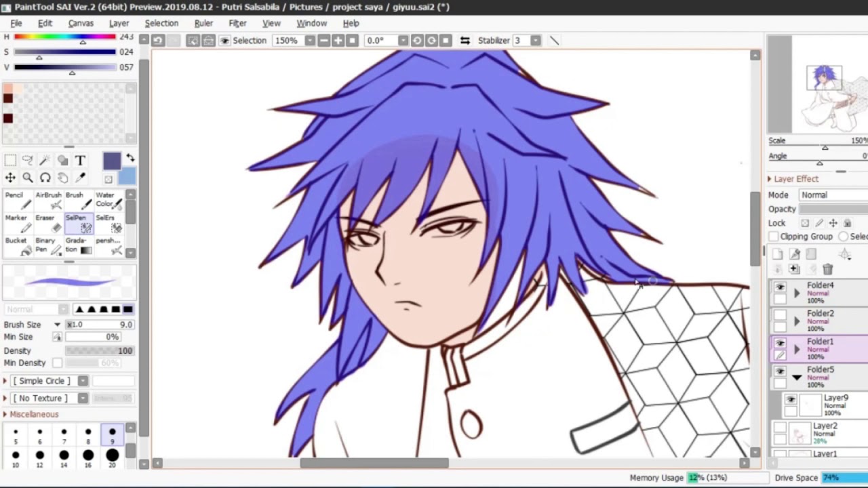868x488 pixels.
Task: Select the Move tool
Action: tap(10, 178)
